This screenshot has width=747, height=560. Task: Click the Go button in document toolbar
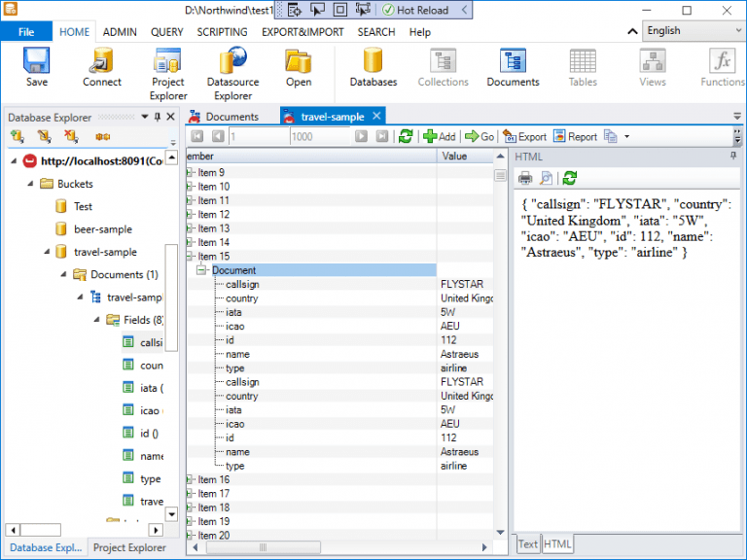pyautogui.click(x=480, y=137)
